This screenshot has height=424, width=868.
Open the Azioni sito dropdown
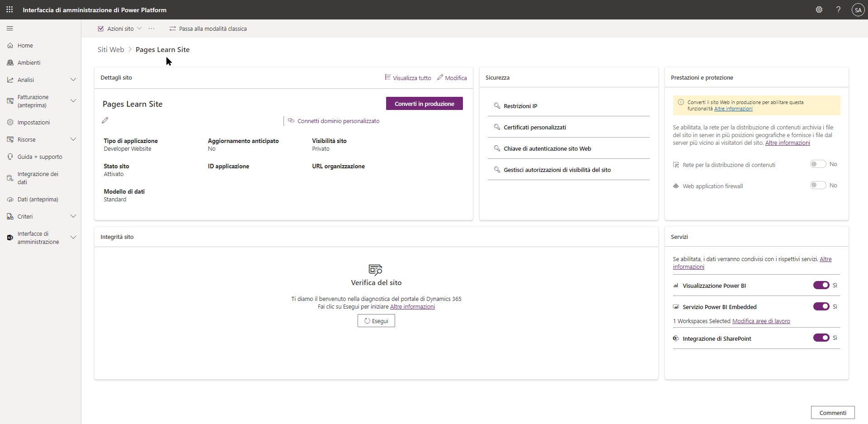coord(120,29)
